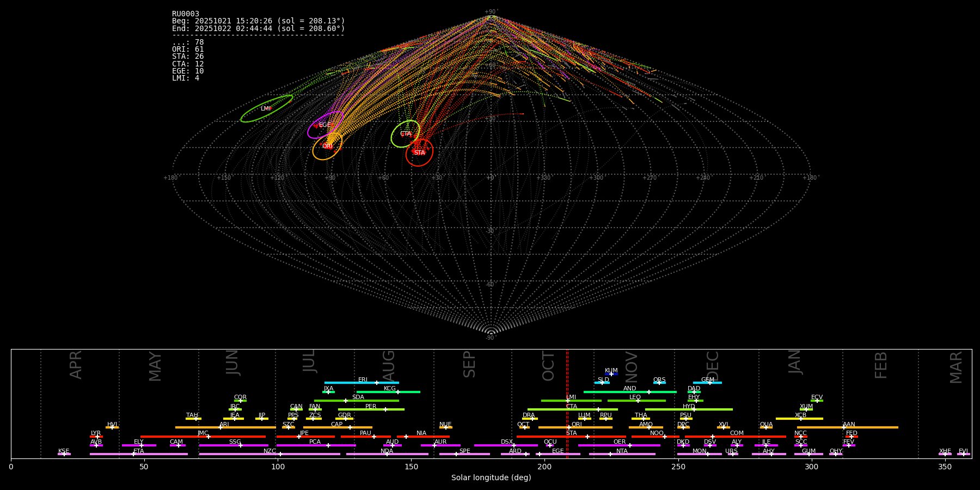Click the 'STA: 26' legend count

pos(188,56)
